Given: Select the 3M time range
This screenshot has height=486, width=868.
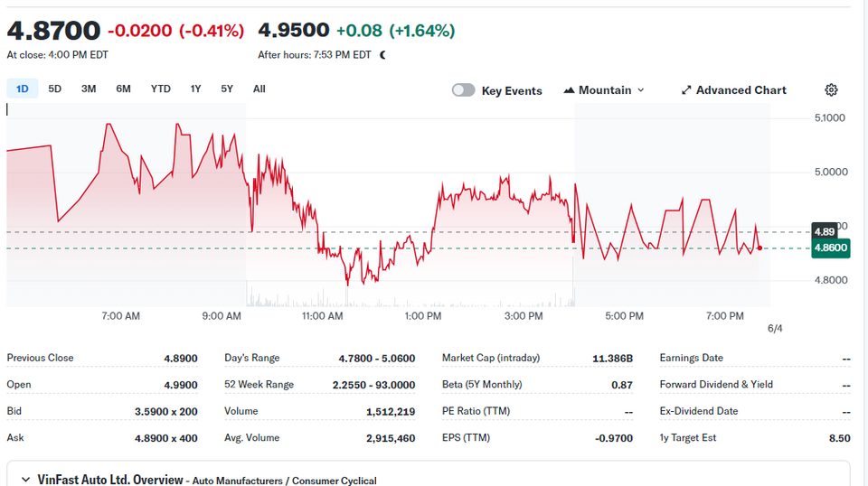Looking at the screenshot, I should 89,89.
